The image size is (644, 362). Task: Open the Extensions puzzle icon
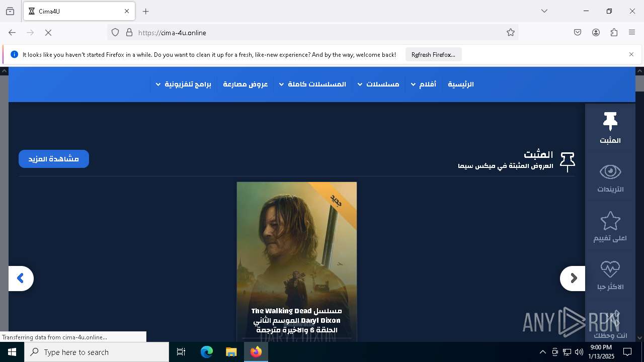pos(614,33)
